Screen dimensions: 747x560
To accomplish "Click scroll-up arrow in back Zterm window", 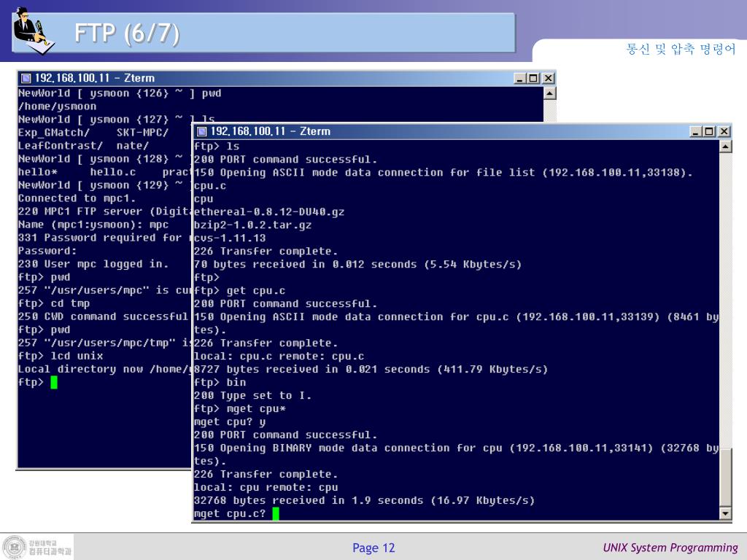I will coord(550,93).
